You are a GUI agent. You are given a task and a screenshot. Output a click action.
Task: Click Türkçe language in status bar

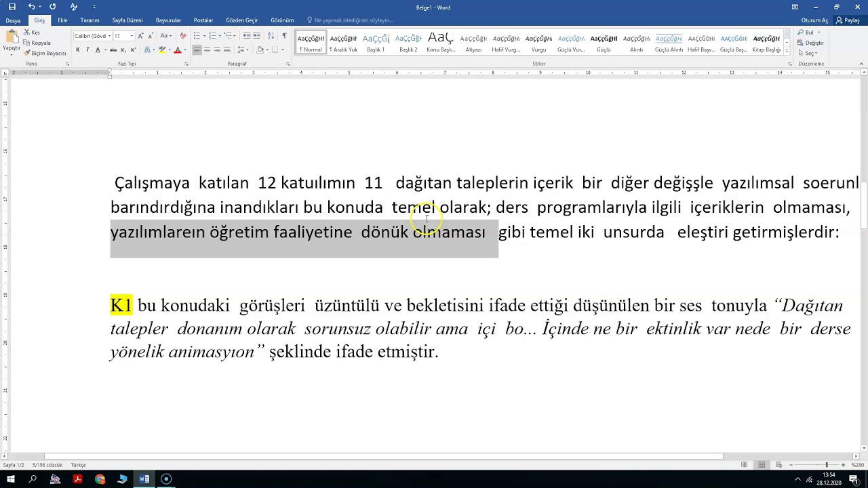(x=78, y=465)
